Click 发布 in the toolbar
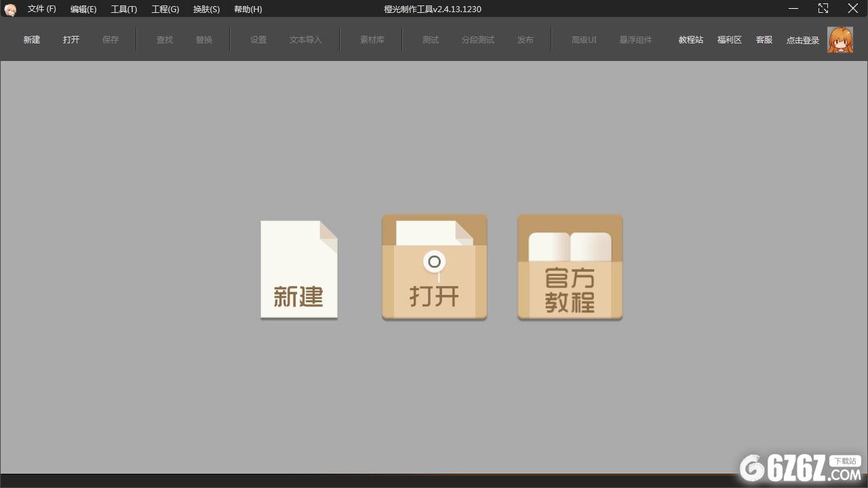Screen dimensions: 868x488 click(526, 40)
